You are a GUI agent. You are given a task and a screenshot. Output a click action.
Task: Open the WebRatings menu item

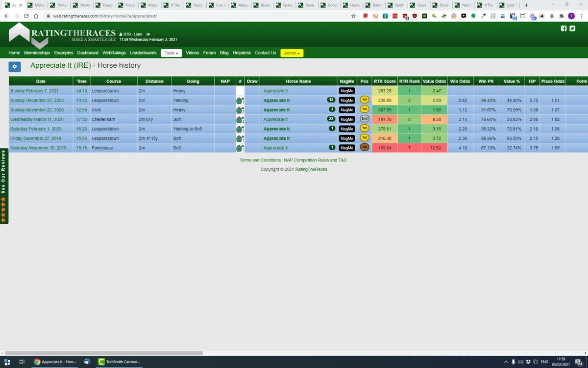114,53
